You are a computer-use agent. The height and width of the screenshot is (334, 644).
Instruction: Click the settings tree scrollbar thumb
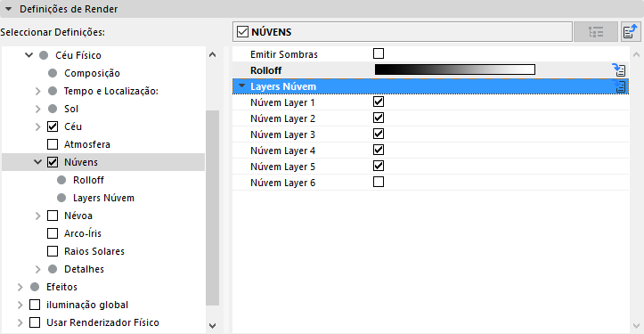coord(212,208)
